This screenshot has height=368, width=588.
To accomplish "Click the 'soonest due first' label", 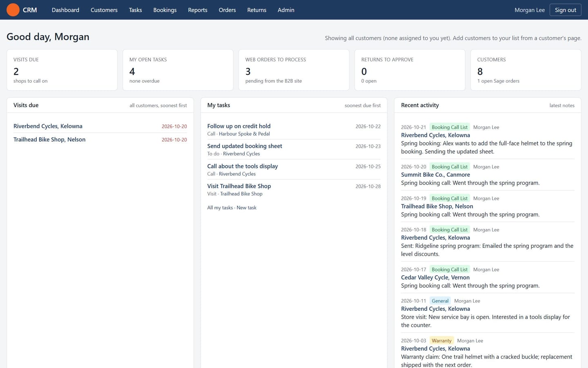I will [363, 105].
